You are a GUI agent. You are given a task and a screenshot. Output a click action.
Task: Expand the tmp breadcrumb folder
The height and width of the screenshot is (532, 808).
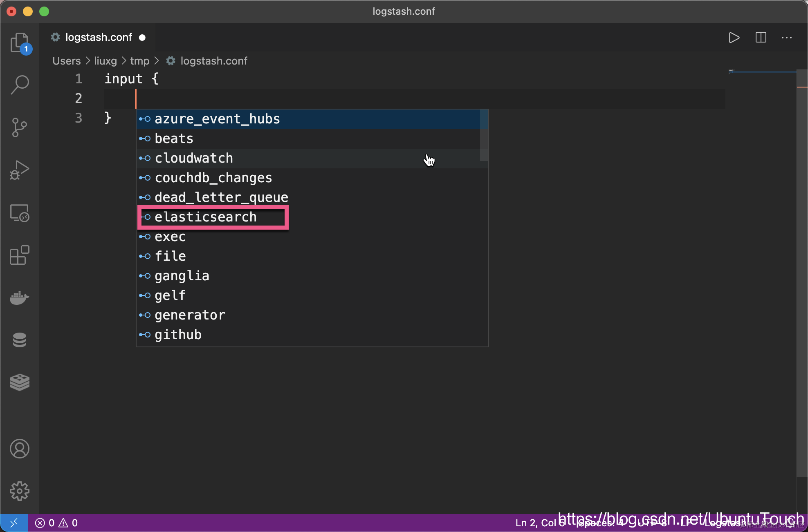click(x=139, y=61)
